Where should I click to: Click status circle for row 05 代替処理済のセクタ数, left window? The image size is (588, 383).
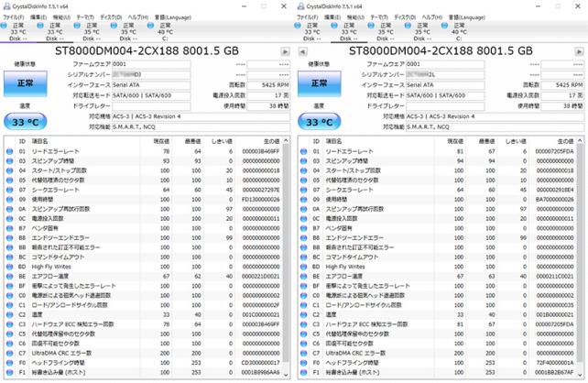(x=10, y=181)
